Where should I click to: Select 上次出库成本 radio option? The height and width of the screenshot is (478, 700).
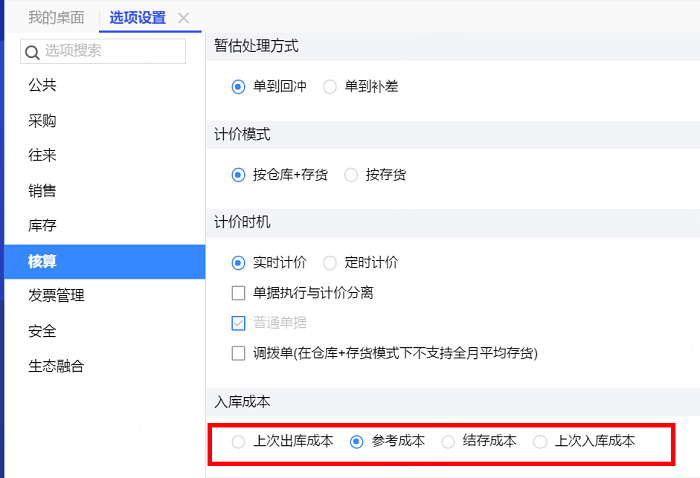[238, 441]
